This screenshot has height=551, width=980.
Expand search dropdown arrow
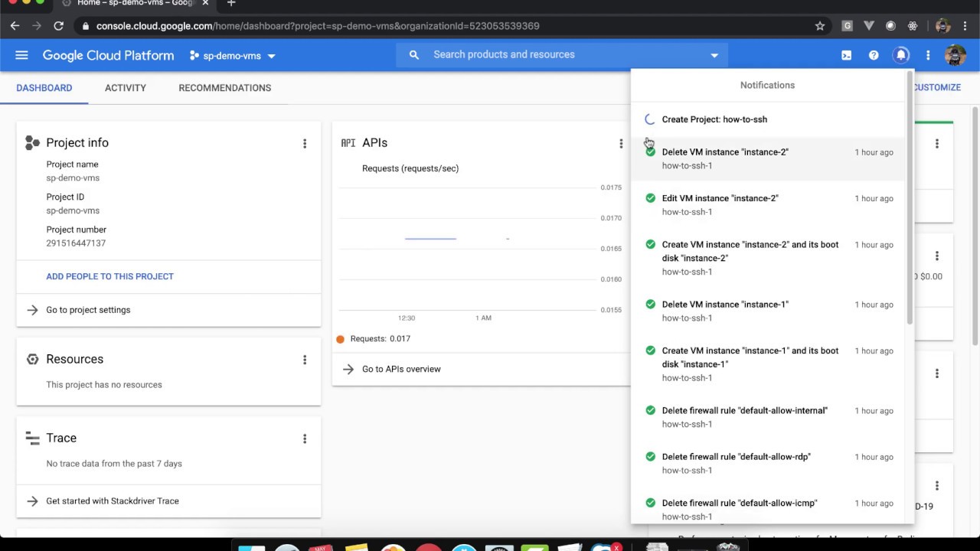[x=714, y=55]
